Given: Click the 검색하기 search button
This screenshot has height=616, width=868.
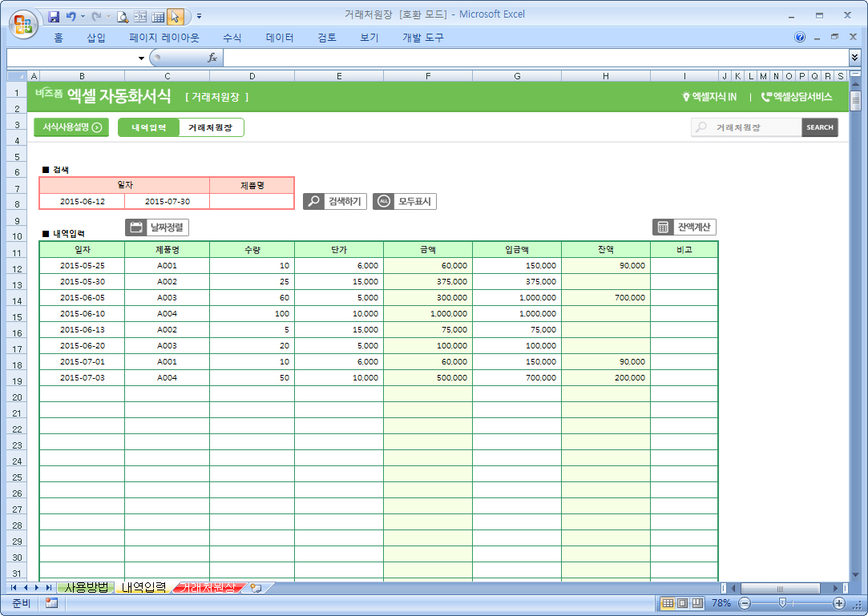Looking at the screenshot, I should (x=335, y=202).
